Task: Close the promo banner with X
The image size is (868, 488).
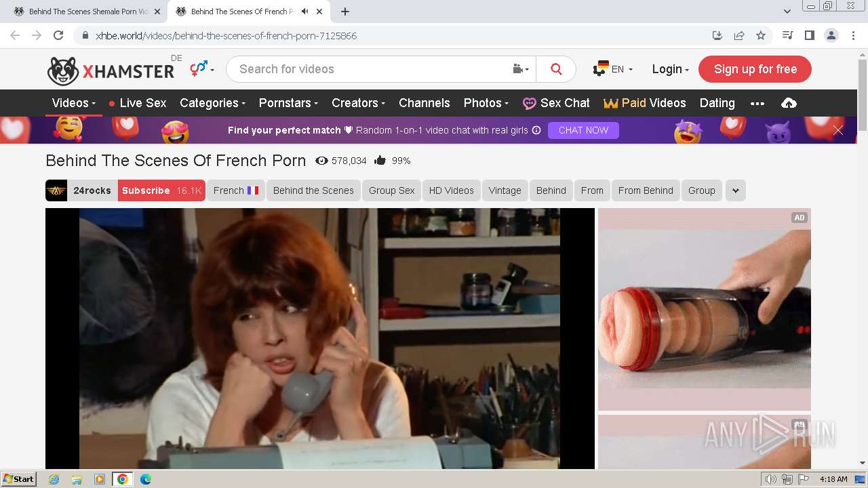Action: coord(838,130)
